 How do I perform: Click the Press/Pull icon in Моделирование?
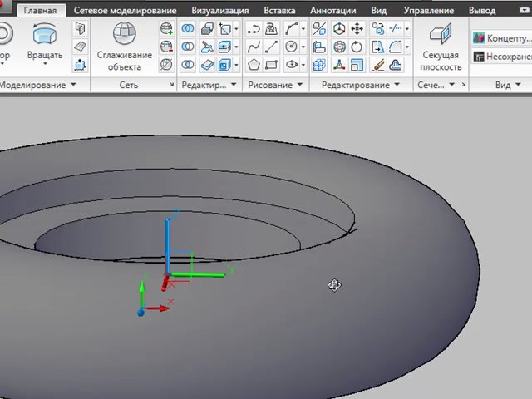pyautogui.click(x=80, y=65)
